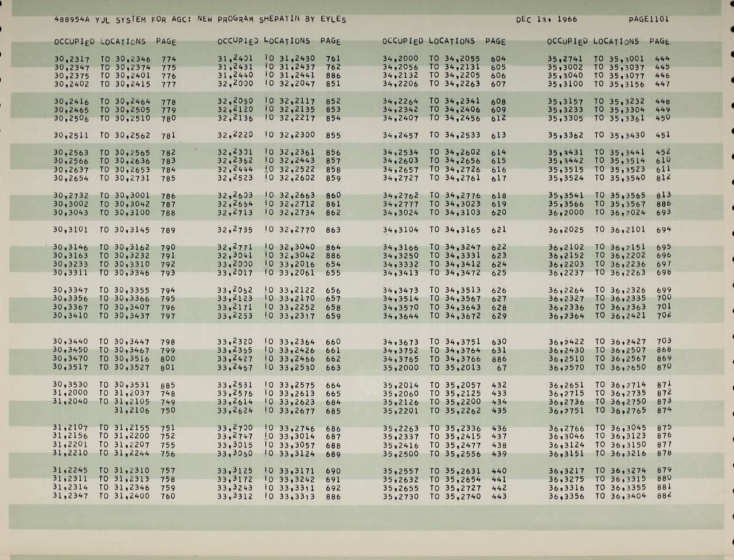Select page number '692'
Viewport: 734px width, 560px height.
(333, 488)
